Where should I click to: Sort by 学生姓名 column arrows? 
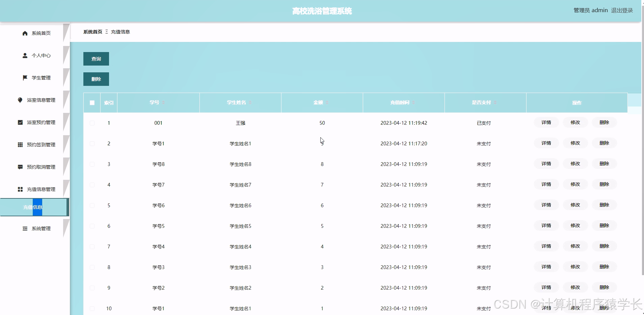[x=250, y=102]
